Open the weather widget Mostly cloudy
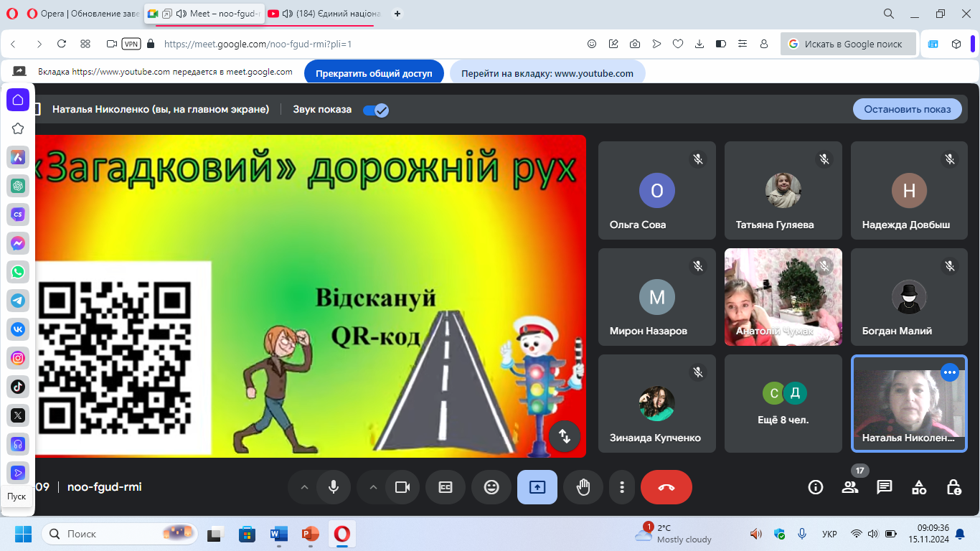Screen dimensions: 980x551 point(673,534)
